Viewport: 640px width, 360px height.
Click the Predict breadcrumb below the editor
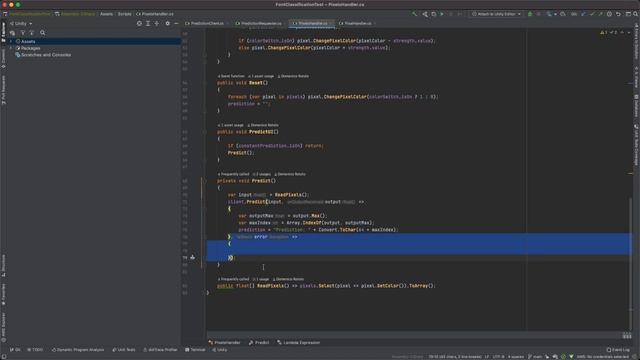click(259, 342)
